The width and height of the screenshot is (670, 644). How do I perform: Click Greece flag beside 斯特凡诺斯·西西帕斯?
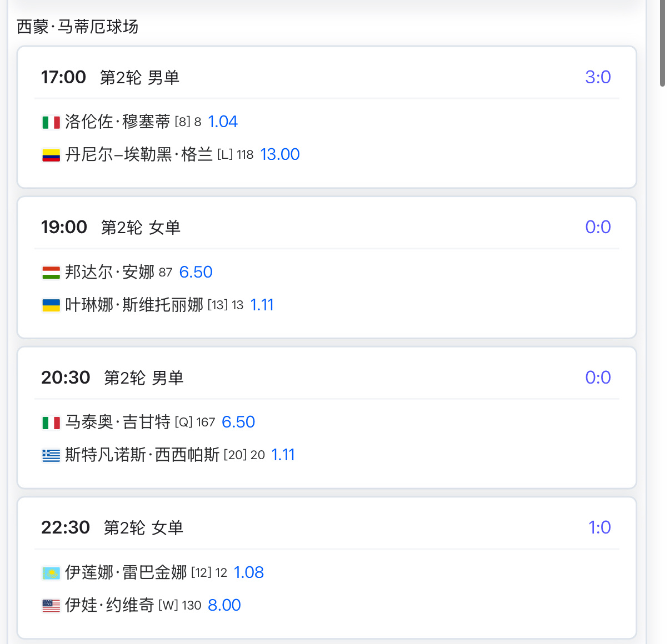(x=51, y=456)
